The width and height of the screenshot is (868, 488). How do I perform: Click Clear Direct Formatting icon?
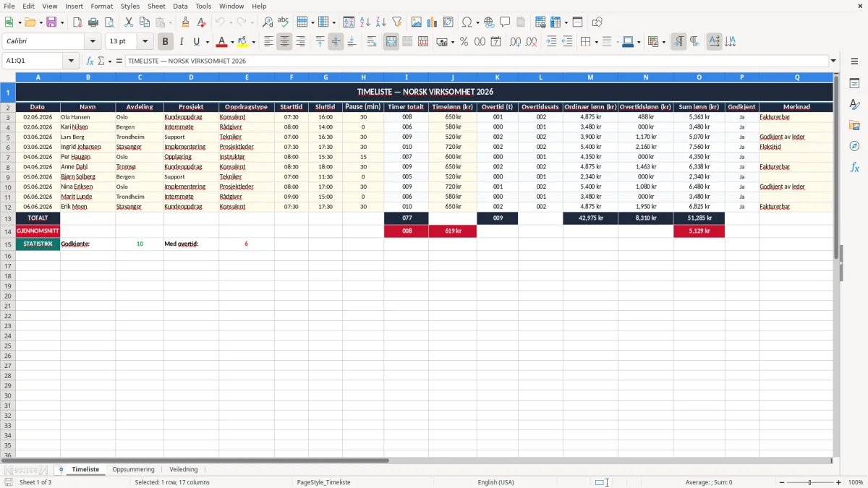202,22
